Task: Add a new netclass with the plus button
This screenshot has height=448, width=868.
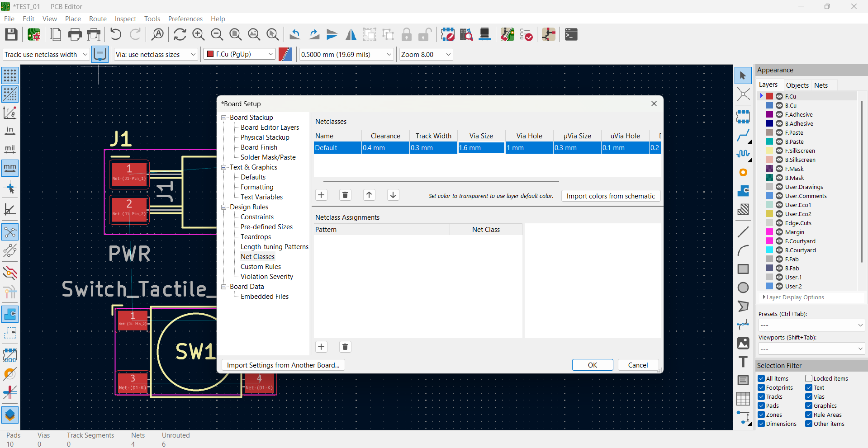Action: tap(321, 195)
